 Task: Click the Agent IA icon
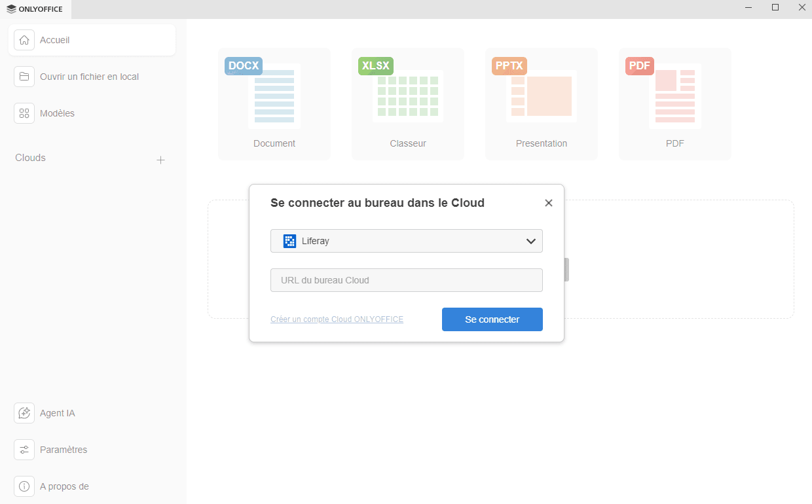[24, 413]
